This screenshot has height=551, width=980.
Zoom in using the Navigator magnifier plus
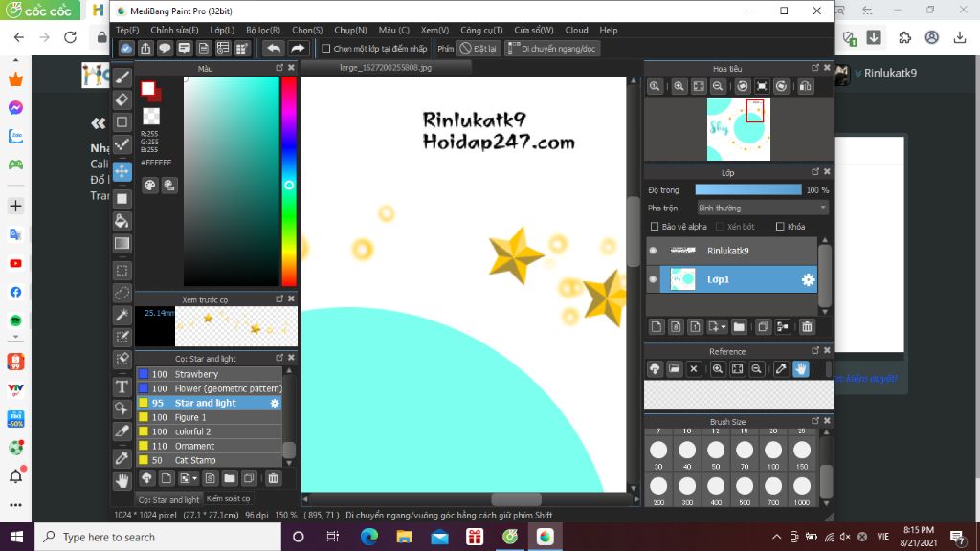click(679, 86)
